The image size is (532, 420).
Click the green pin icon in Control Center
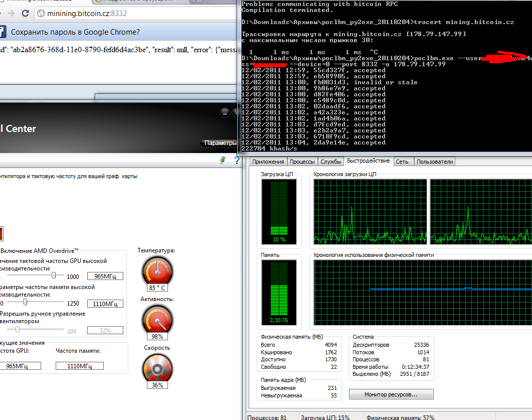(223, 160)
